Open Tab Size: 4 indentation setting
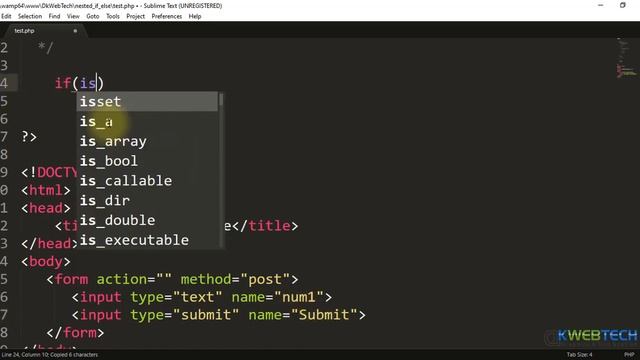 [x=579, y=354]
